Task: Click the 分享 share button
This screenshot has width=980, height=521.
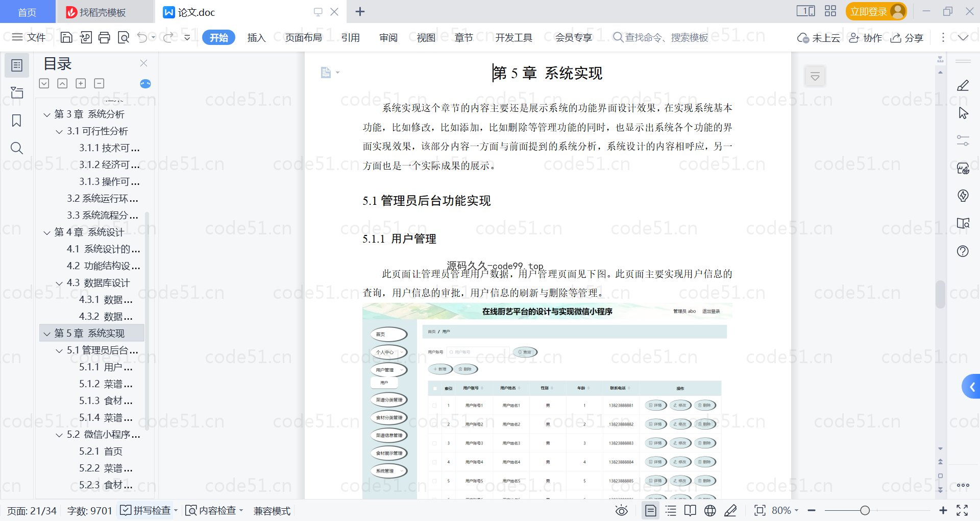Action: click(907, 37)
